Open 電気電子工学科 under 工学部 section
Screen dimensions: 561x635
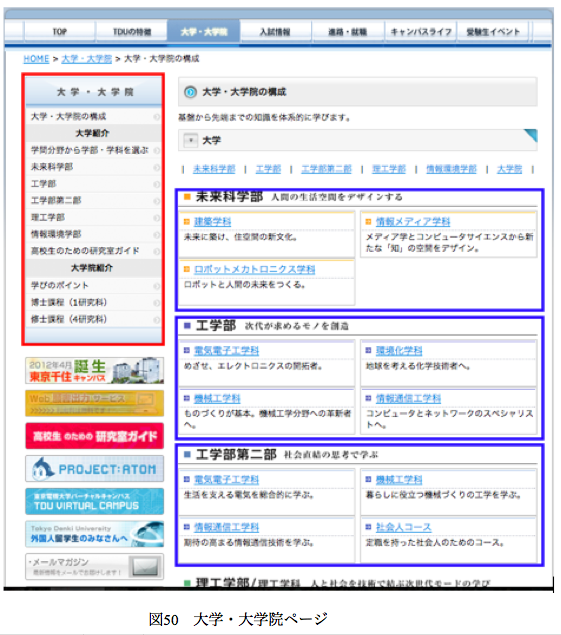point(226,351)
